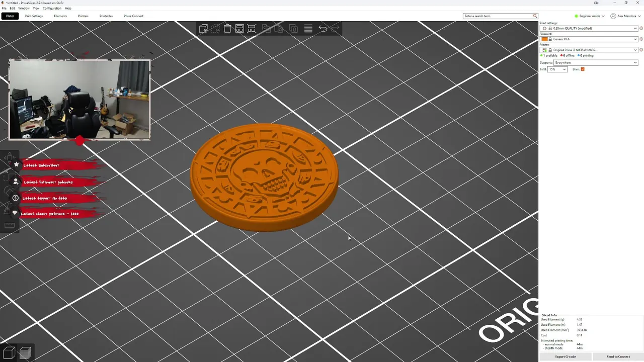Open the Edit menu

12,8
